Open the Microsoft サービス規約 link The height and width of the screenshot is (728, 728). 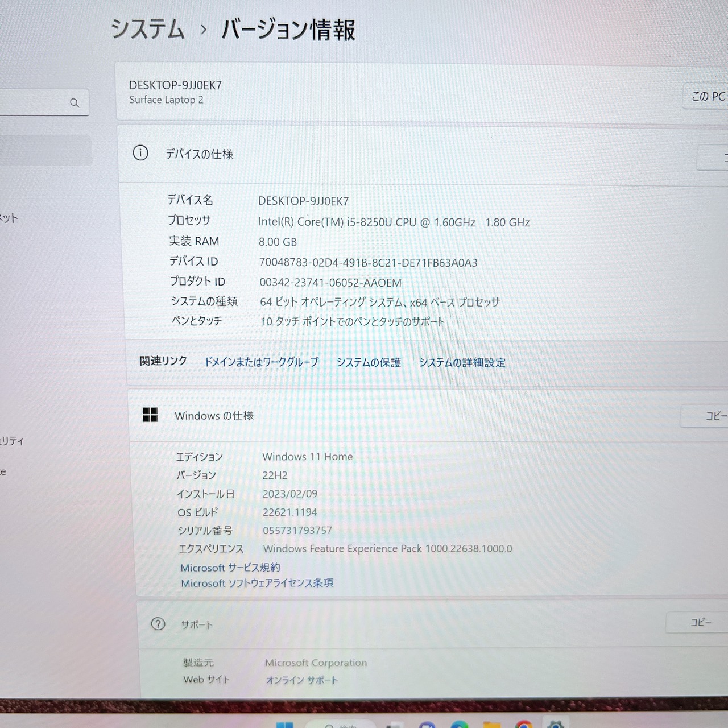point(230,568)
